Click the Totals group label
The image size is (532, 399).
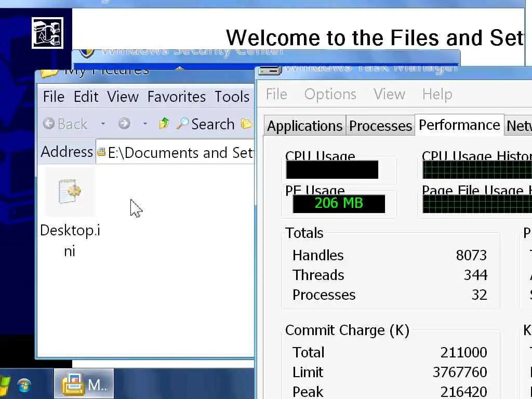point(304,233)
